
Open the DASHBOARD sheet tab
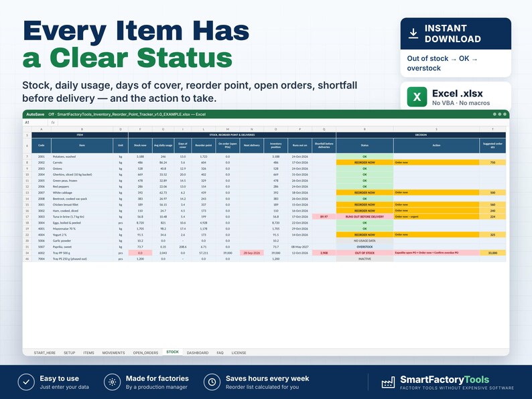[198, 353]
